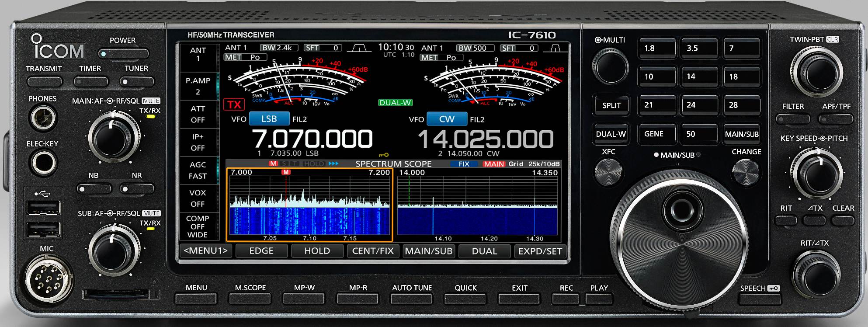Click the ELEC-KEY jack
The width and height of the screenshot is (868, 327).
[x=43, y=163]
